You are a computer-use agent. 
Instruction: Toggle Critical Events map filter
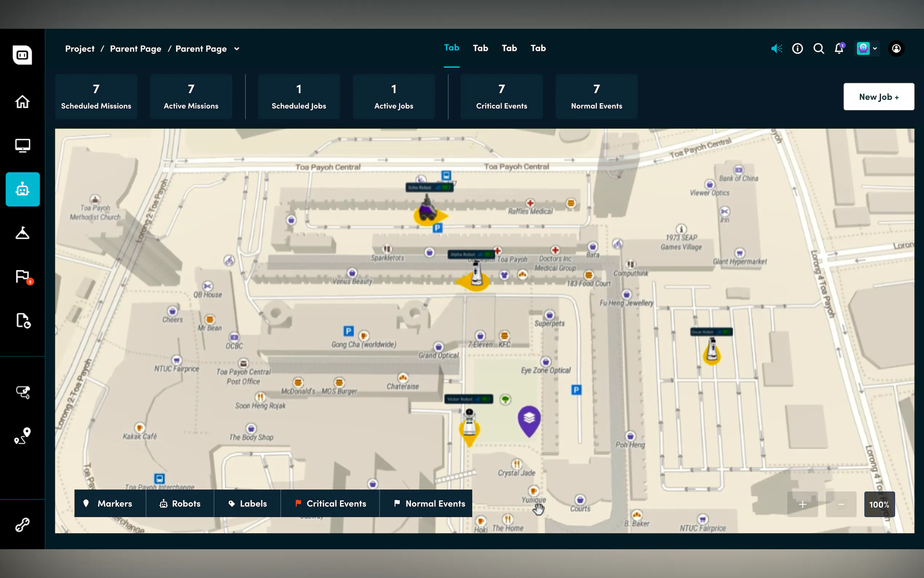(330, 503)
